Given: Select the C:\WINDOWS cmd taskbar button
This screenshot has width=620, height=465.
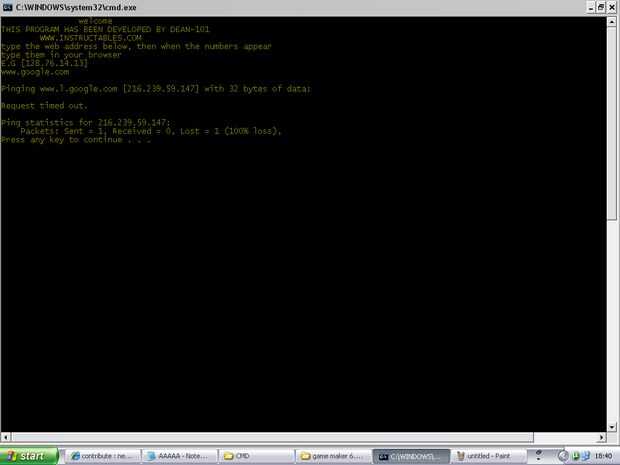Looking at the screenshot, I should [411, 456].
